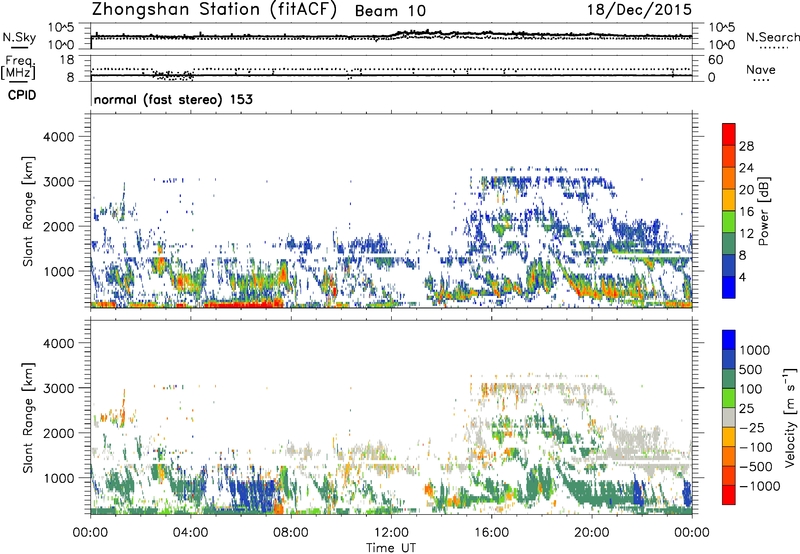The height and width of the screenshot is (554, 800).
Task: Click the 28 label on the power colorbar
Action: (746, 146)
